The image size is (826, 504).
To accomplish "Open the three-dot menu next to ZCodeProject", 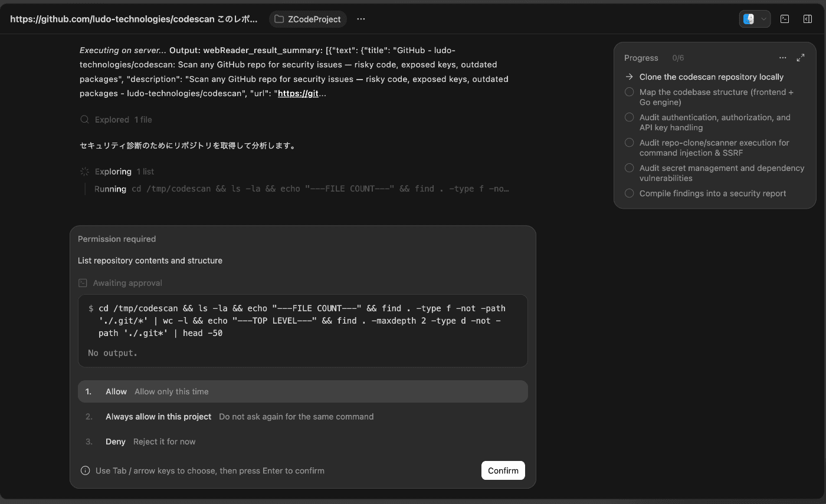I will [x=361, y=19].
